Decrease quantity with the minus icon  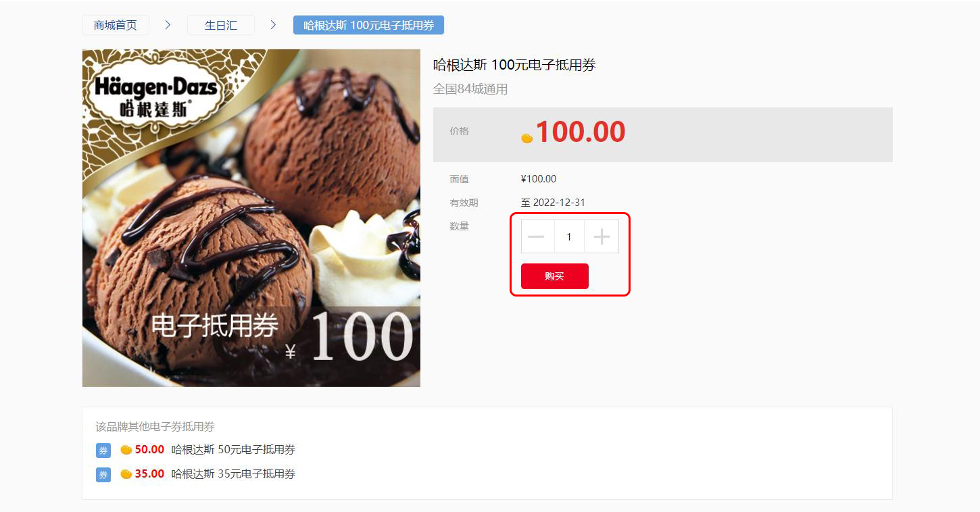pyautogui.click(x=537, y=236)
